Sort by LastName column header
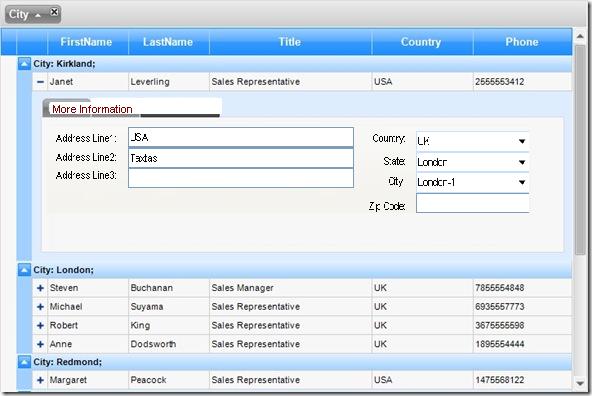This screenshot has width=592, height=396. (x=169, y=42)
